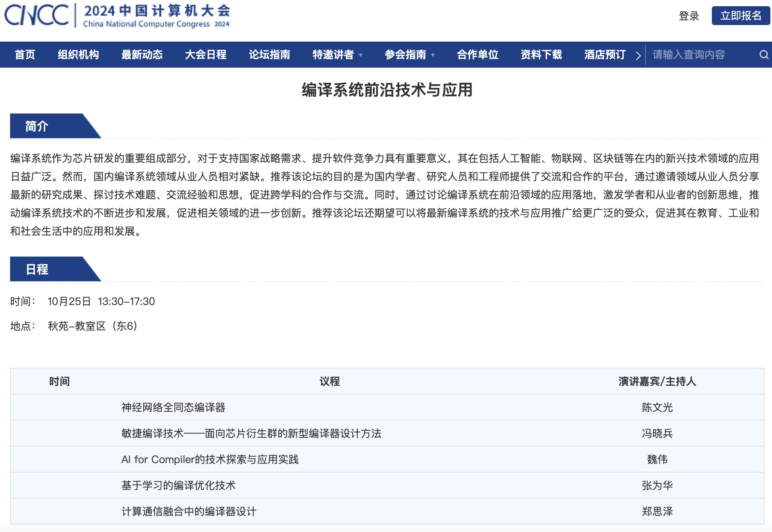Click the search magnifier icon
This screenshot has height=532, width=772.
763,55
